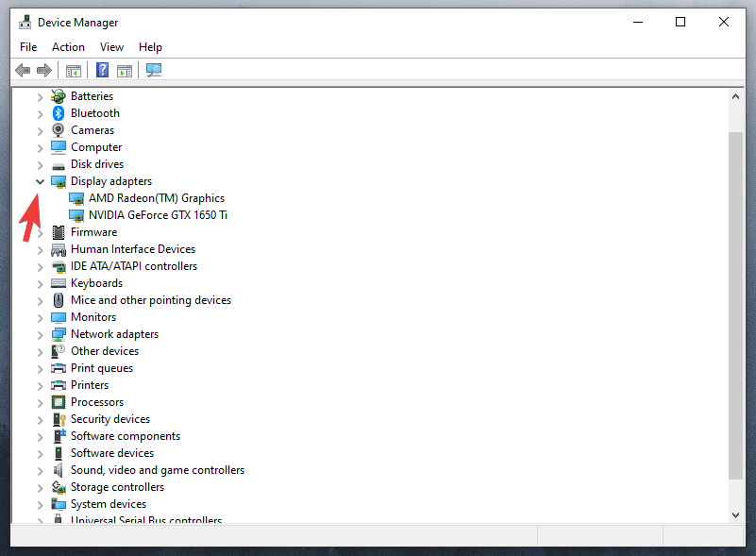Expand the Disk drives node
The width and height of the screenshot is (756, 556).
click(x=40, y=165)
